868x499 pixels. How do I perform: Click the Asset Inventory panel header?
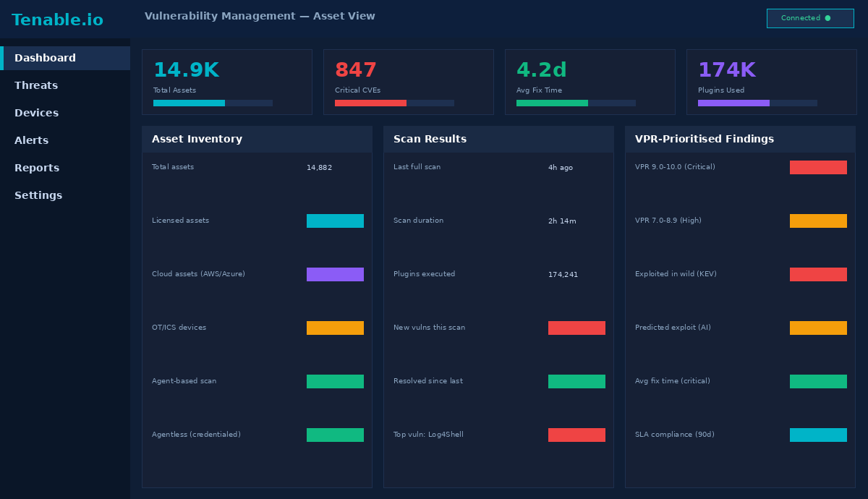[x=257, y=139]
